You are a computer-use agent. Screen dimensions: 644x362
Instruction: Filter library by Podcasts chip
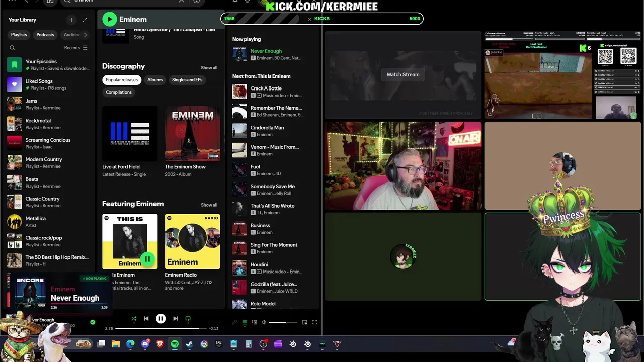coord(45,35)
